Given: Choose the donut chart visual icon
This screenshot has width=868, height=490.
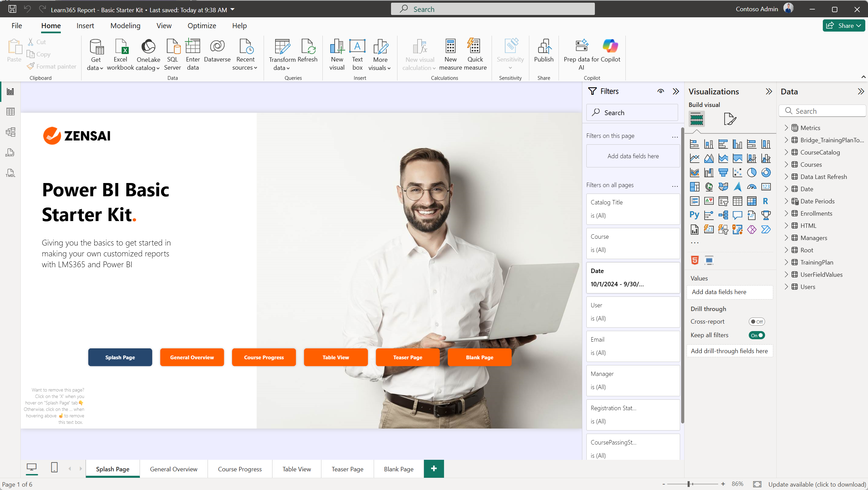Looking at the screenshot, I should click(766, 173).
